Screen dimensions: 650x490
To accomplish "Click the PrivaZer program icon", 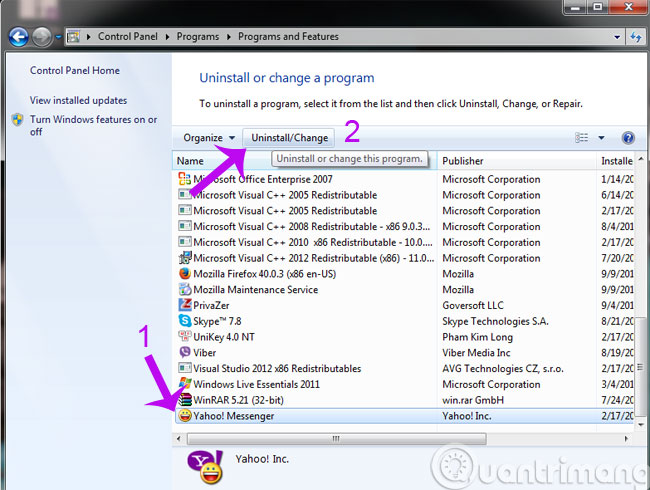I will point(184,305).
